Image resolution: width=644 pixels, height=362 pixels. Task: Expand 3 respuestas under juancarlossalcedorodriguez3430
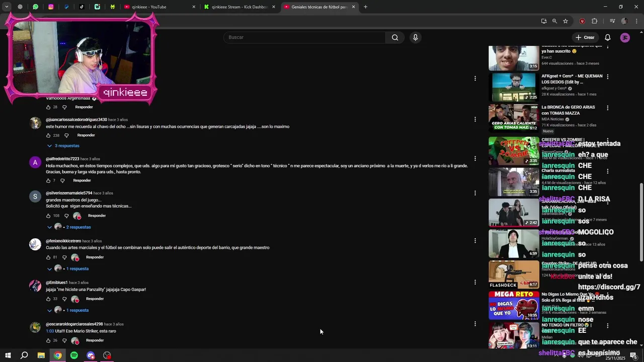(63, 146)
